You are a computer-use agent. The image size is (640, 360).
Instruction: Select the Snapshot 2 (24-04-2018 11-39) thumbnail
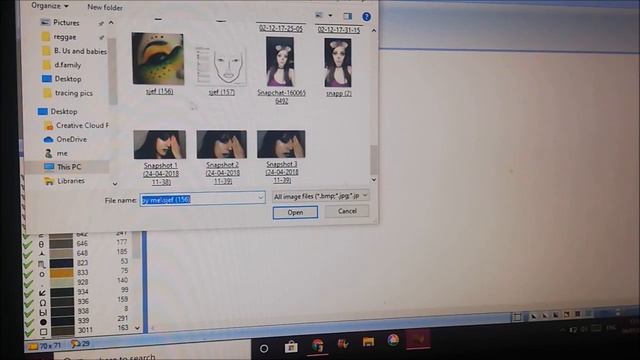222,144
